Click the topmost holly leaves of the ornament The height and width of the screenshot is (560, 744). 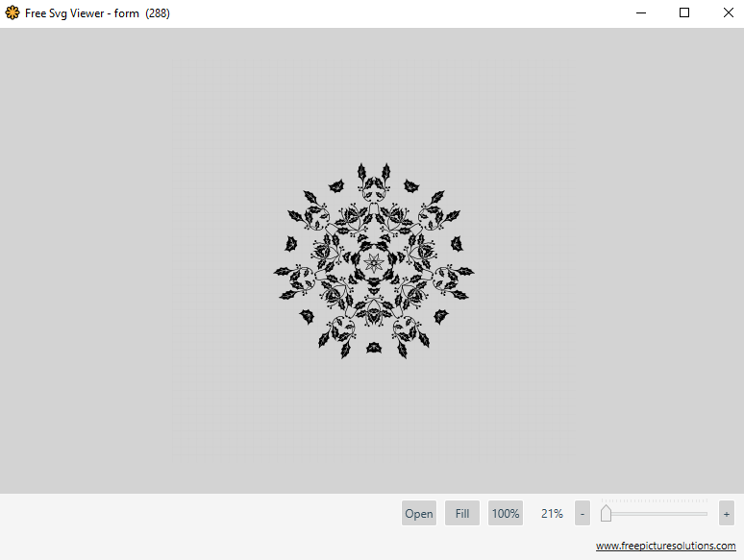(374, 173)
